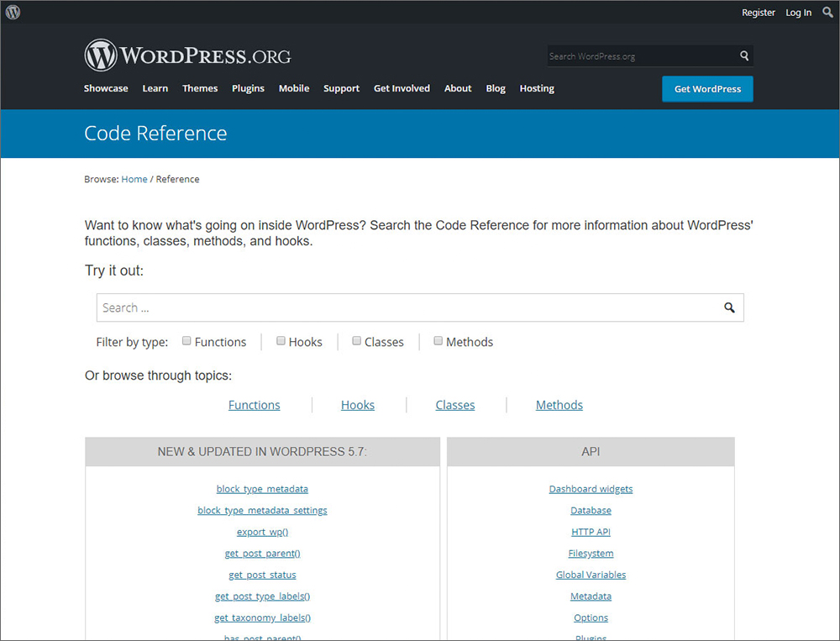
Task: Browse the Functions topic link
Action: point(254,405)
